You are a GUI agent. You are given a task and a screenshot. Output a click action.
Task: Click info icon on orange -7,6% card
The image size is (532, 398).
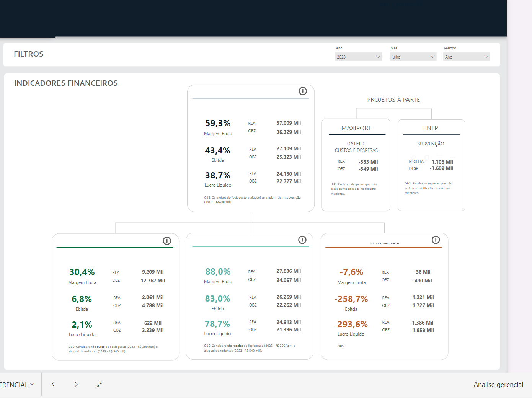(x=436, y=240)
